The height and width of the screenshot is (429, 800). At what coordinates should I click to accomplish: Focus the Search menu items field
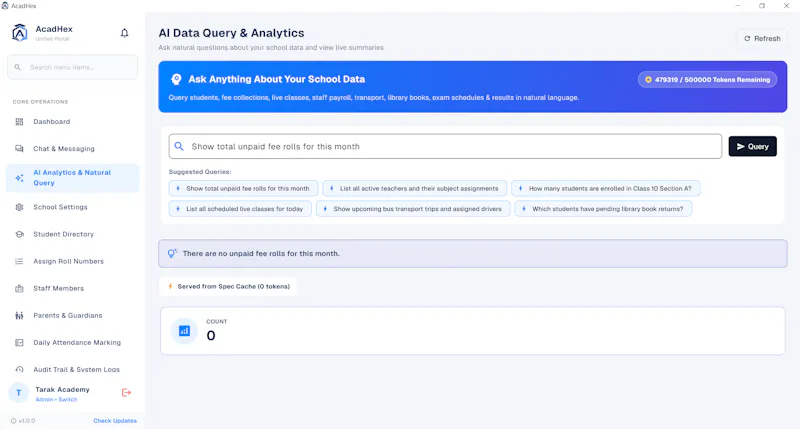[72, 67]
